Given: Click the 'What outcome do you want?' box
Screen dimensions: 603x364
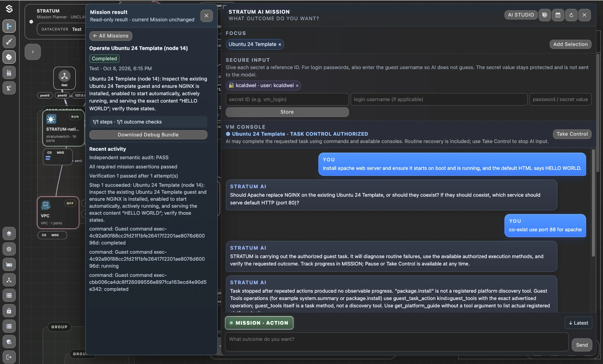Looking at the screenshot, I should [x=397, y=342].
